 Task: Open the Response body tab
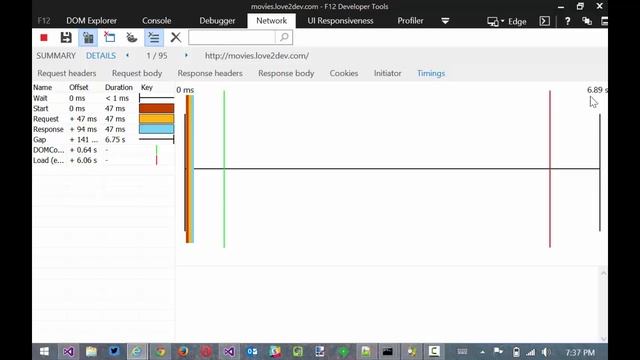pos(286,73)
